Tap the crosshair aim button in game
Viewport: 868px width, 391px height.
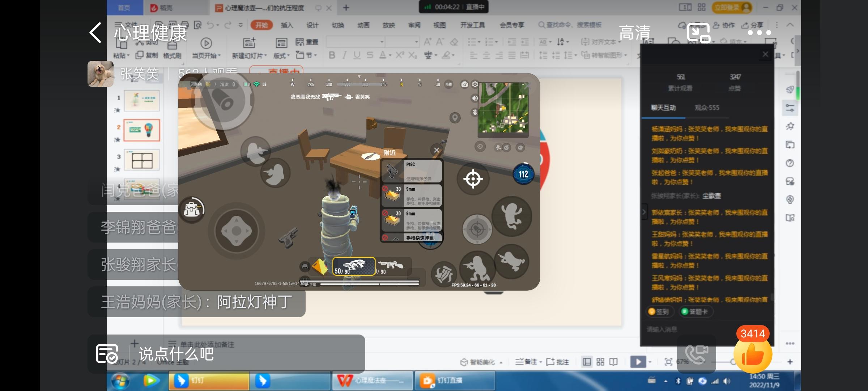pyautogui.click(x=473, y=178)
